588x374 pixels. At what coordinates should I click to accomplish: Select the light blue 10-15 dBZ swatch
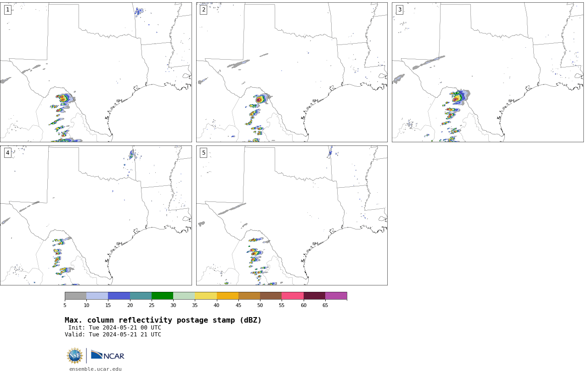[x=97, y=296]
